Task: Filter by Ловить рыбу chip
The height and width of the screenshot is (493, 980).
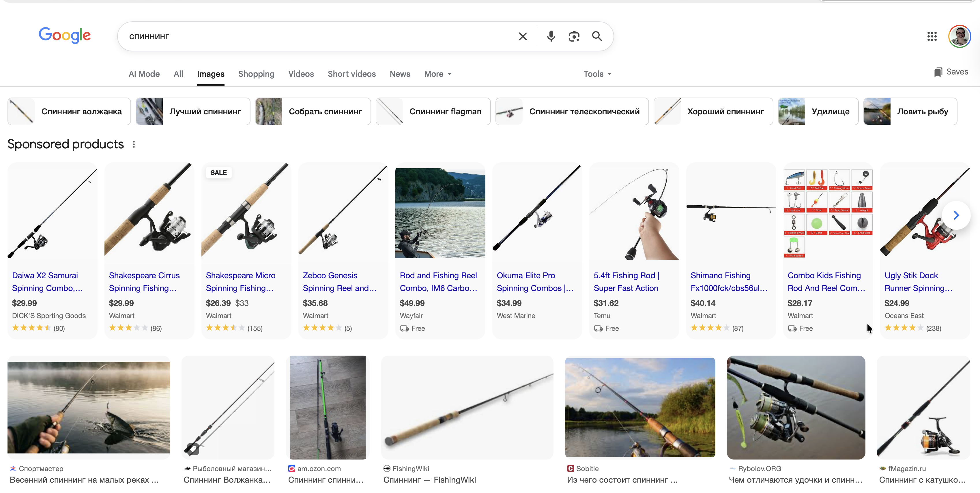Action: click(x=910, y=111)
